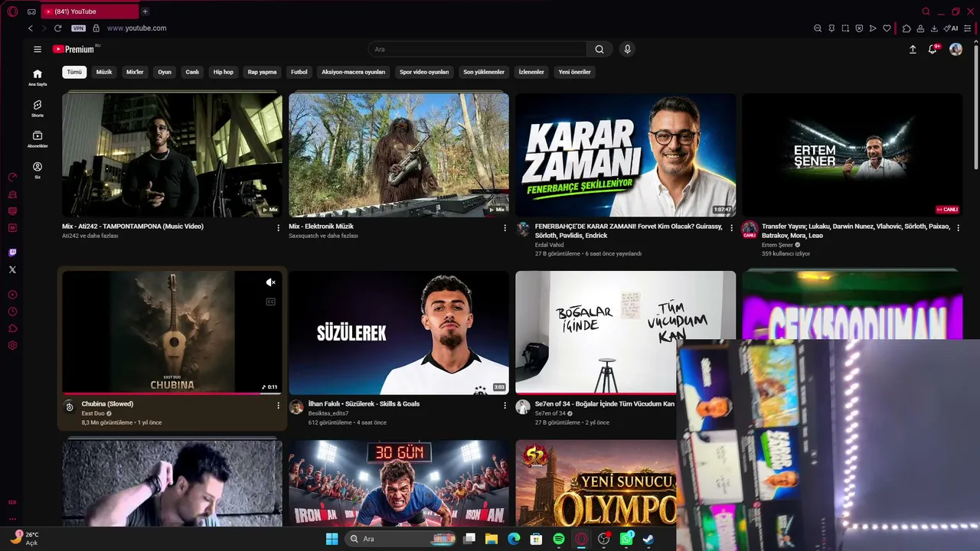Image resolution: width=980 pixels, height=551 pixels.
Task: Open the Windows Start button
Action: pos(332,539)
